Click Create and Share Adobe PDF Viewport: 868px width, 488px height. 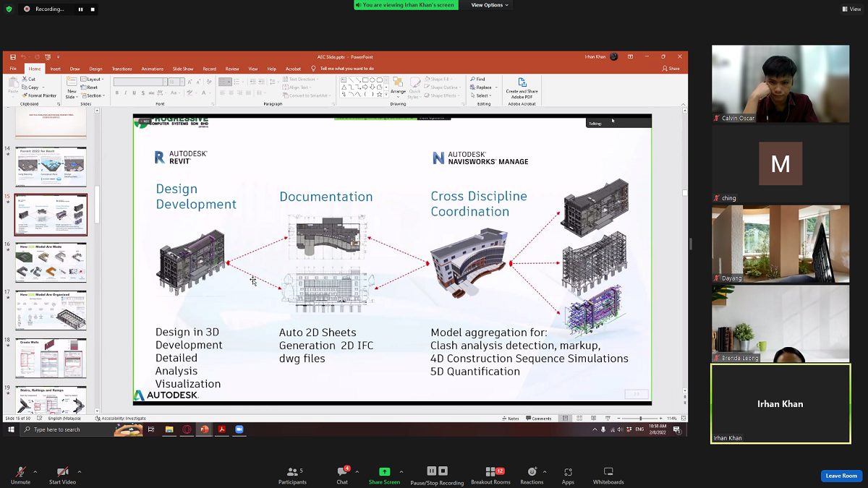coord(522,87)
